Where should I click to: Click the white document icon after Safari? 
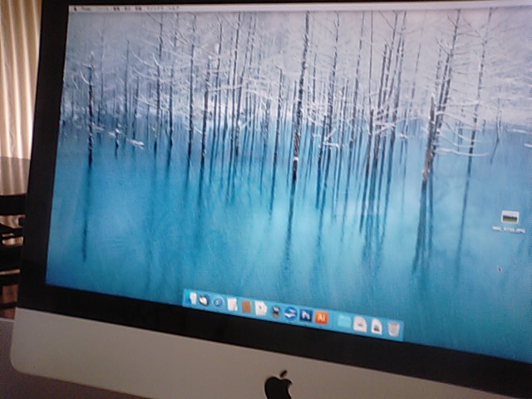[x=232, y=304]
